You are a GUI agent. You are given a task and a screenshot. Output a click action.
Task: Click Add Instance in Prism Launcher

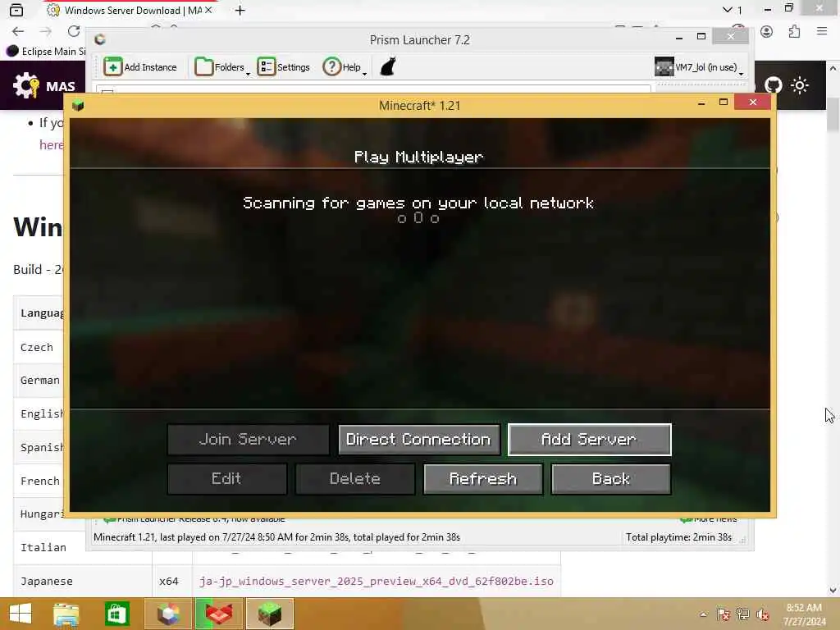pyautogui.click(x=140, y=67)
